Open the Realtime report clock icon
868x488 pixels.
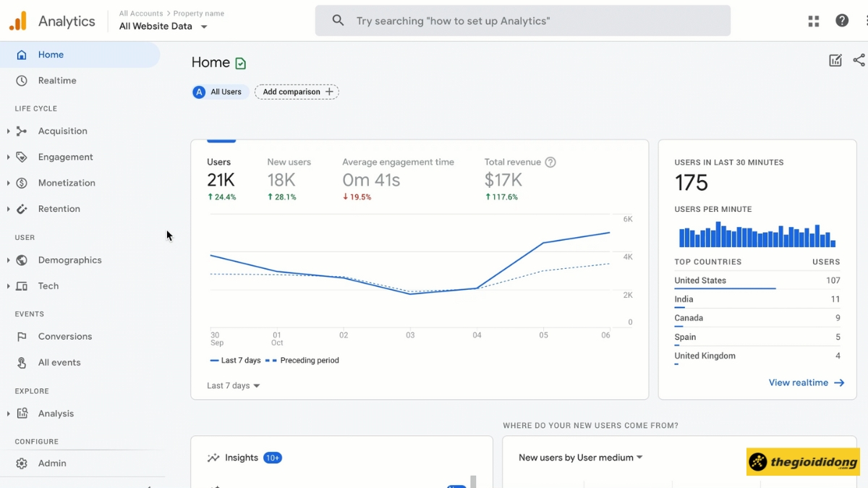[x=21, y=80]
